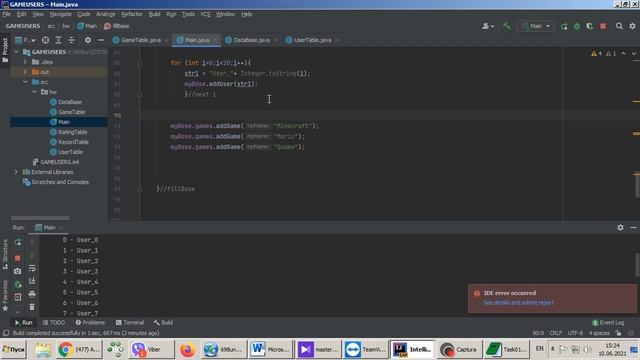Click Run with Coverage icon in toolbar
Image resolution: width=640 pixels, height=360 pixels.
pos(589,26)
